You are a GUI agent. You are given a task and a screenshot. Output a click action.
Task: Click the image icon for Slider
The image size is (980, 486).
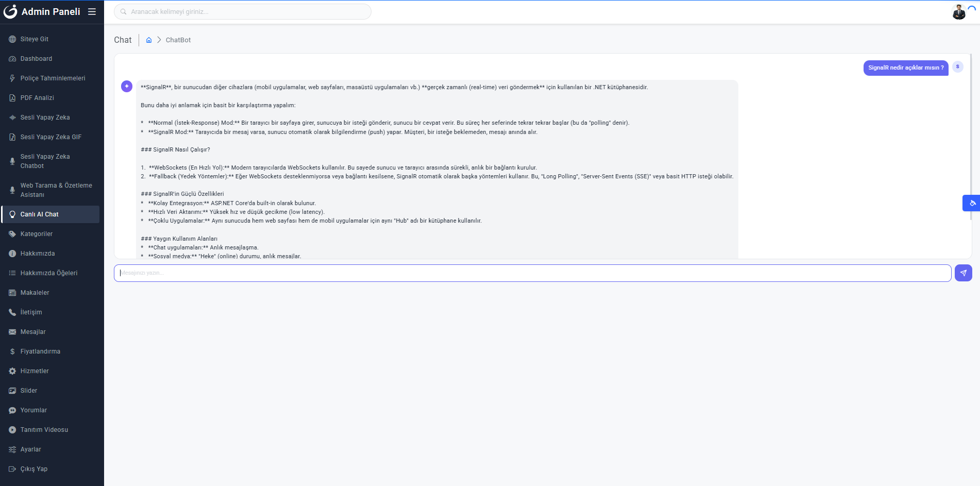point(12,391)
